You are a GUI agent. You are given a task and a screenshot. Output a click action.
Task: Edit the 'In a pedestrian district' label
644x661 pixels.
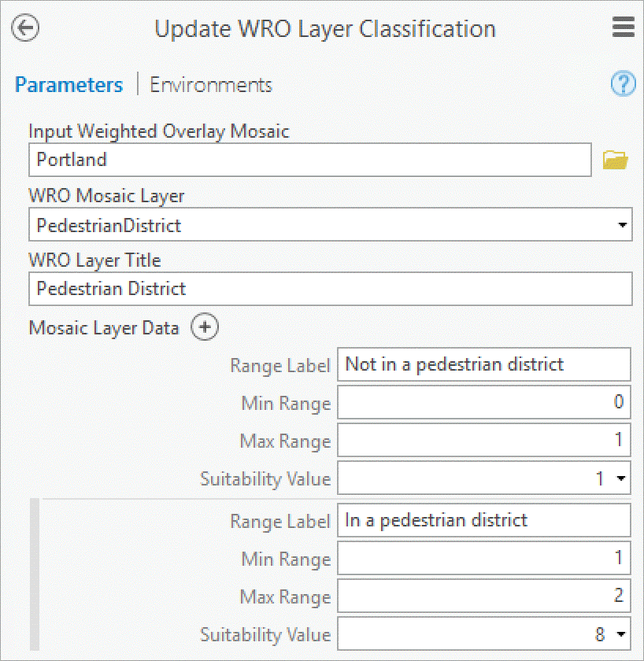tap(483, 520)
